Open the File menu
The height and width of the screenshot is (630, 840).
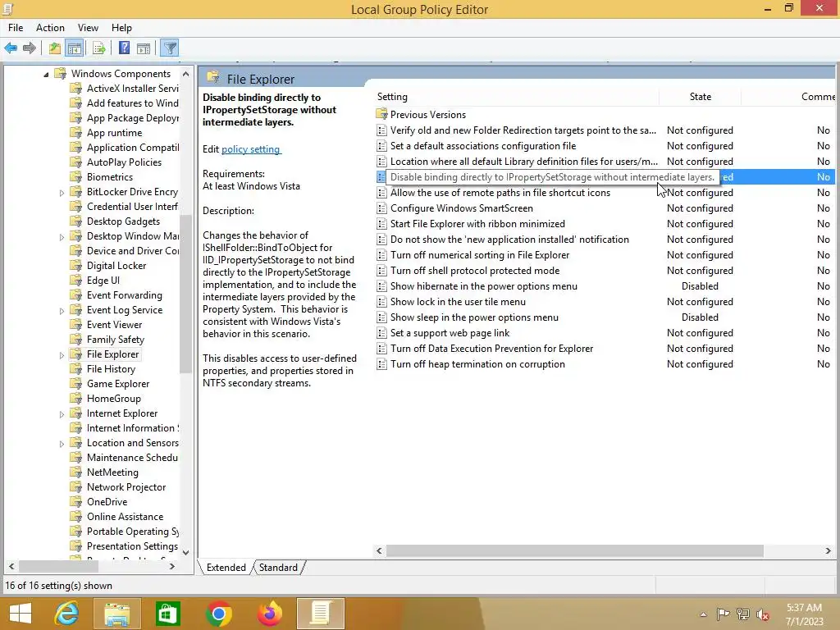pyautogui.click(x=16, y=28)
